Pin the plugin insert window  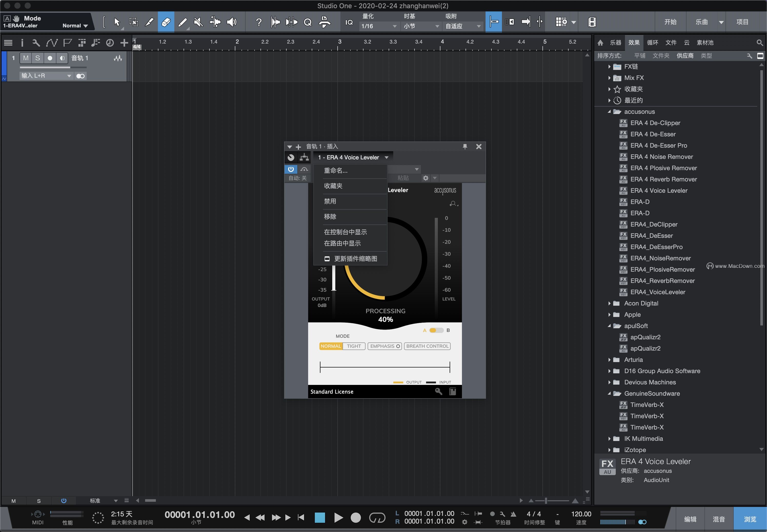click(x=465, y=146)
